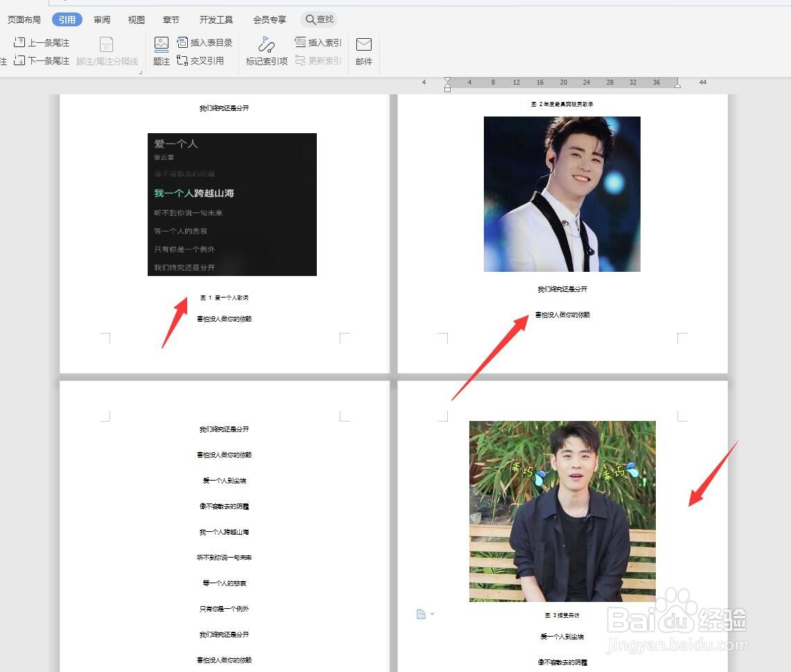Select the 引用 ribbon tab
Screen dimensions: 791x672
(67, 19)
